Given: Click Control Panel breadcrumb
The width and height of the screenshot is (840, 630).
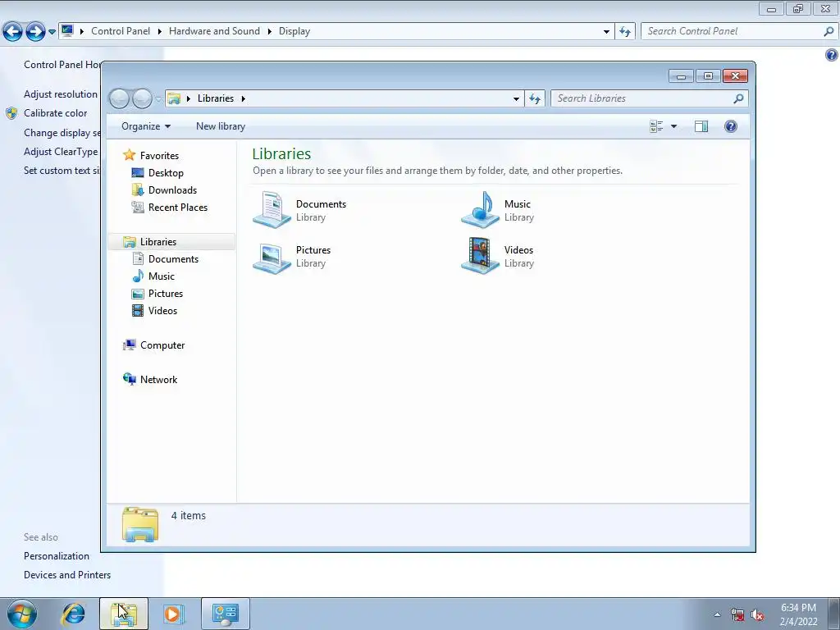Looking at the screenshot, I should point(121,31).
